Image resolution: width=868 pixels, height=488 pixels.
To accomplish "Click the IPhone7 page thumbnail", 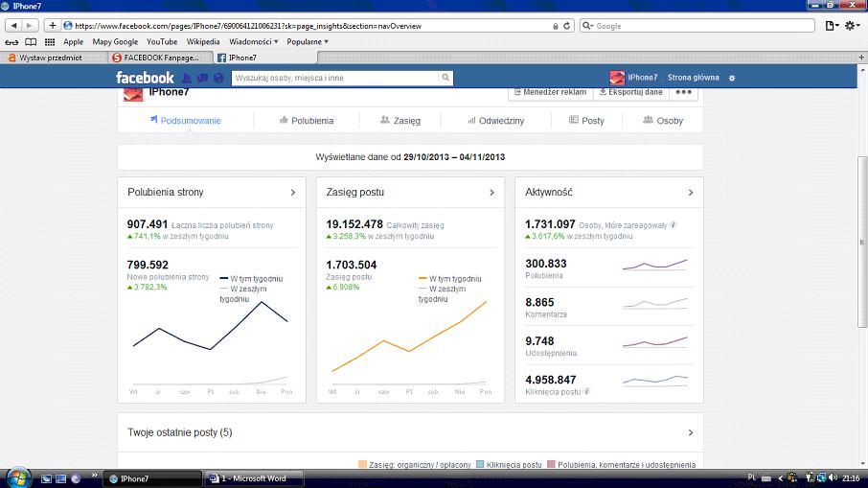I will [133, 94].
